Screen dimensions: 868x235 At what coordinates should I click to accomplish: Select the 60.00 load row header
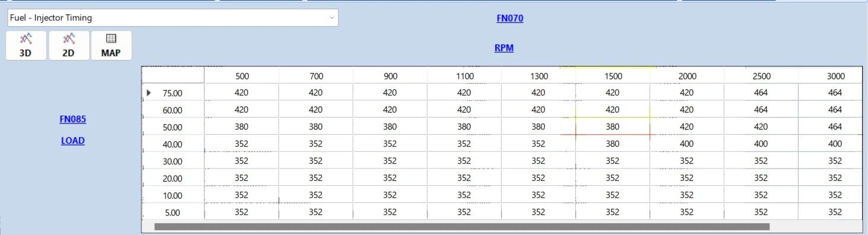pyautogui.click(x=173, y=110)
